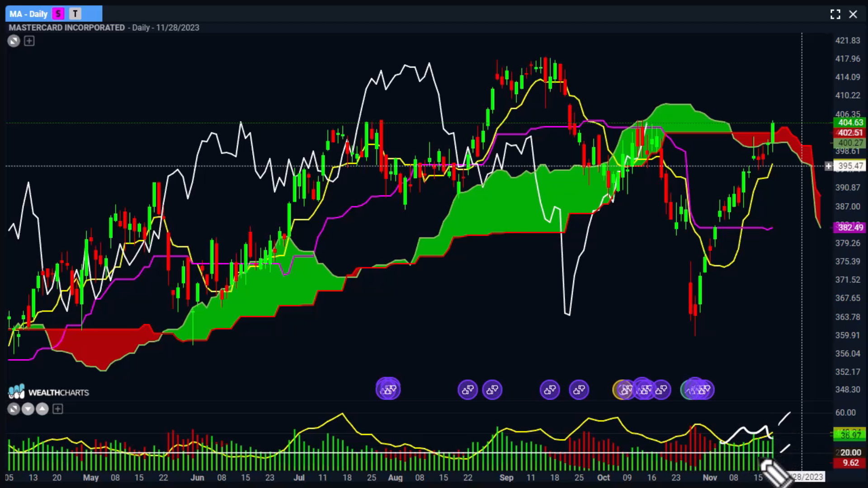Click the 421.83 value on the price axis
This screenshot has width=868, height=488.
coord(848,40)
